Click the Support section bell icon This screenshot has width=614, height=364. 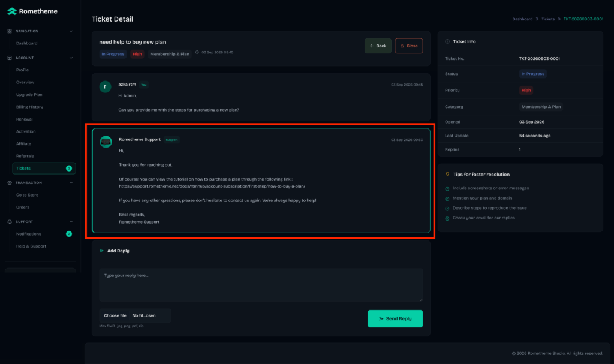click(x=10, y=222)
